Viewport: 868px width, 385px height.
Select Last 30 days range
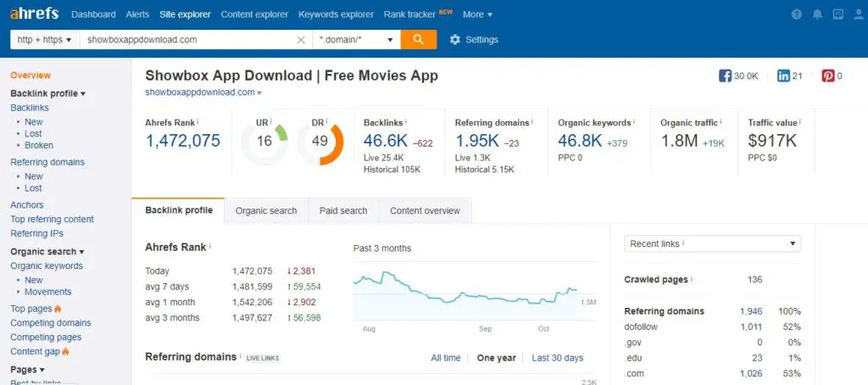tap(558, 358)
